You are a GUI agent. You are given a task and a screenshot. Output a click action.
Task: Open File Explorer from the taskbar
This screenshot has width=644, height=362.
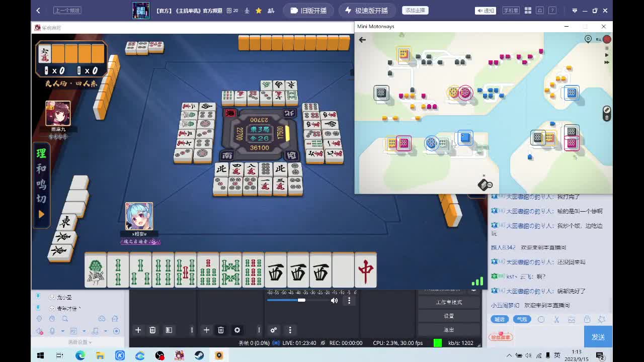[x=100, y=355]
